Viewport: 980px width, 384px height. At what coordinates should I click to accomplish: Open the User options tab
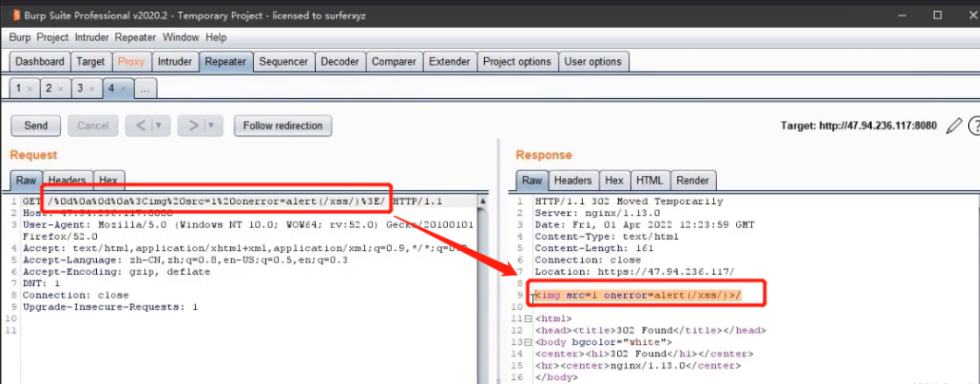click(x=593, y=62)
